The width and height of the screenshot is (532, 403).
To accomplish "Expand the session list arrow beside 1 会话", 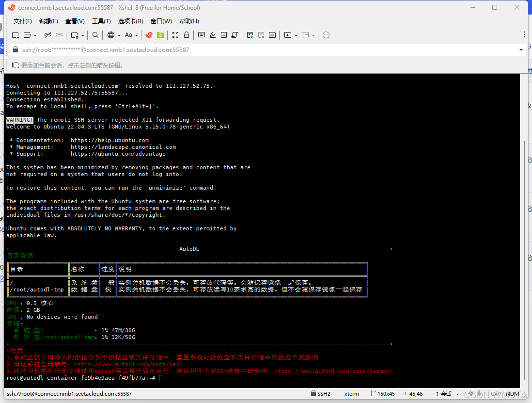I will pyautogui.click(x=457, y=394).
